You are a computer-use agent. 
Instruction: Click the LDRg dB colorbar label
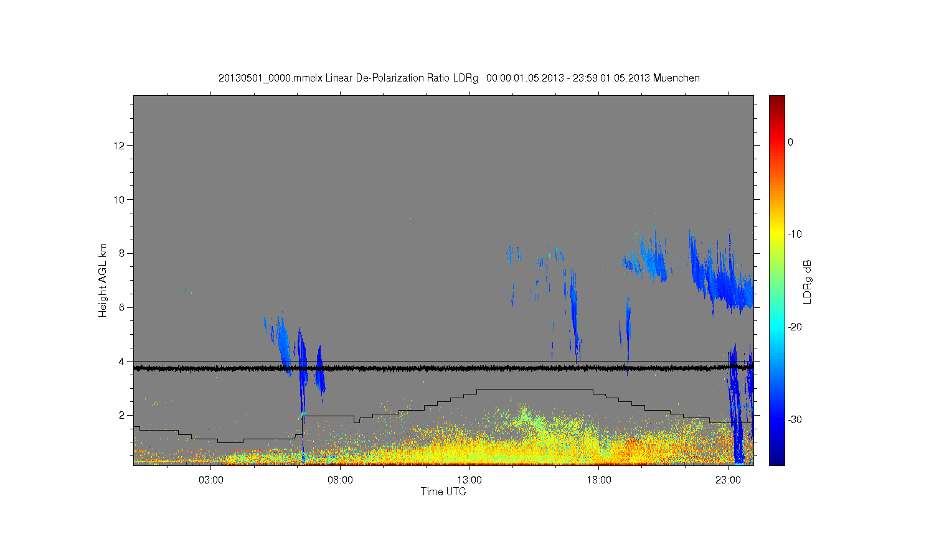pos(808,282)
